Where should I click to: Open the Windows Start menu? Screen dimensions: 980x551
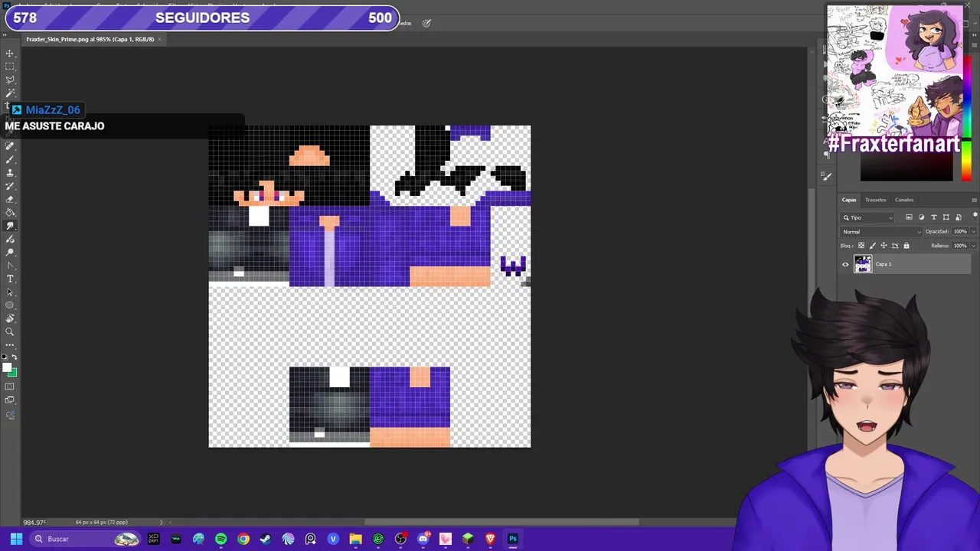coord(16,539)
